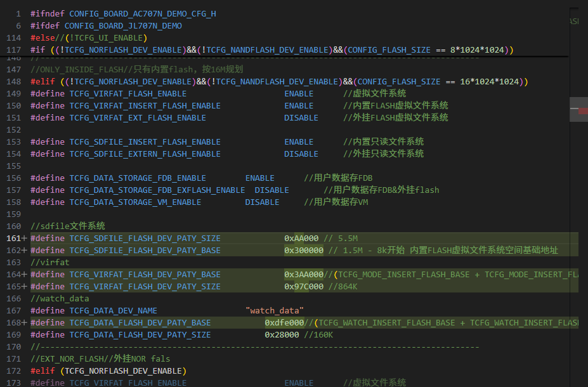Click sticky header line #ifndef CONFIG_BOARD_AC707N_DEMO_CFG_H

[x=123, y=14]
